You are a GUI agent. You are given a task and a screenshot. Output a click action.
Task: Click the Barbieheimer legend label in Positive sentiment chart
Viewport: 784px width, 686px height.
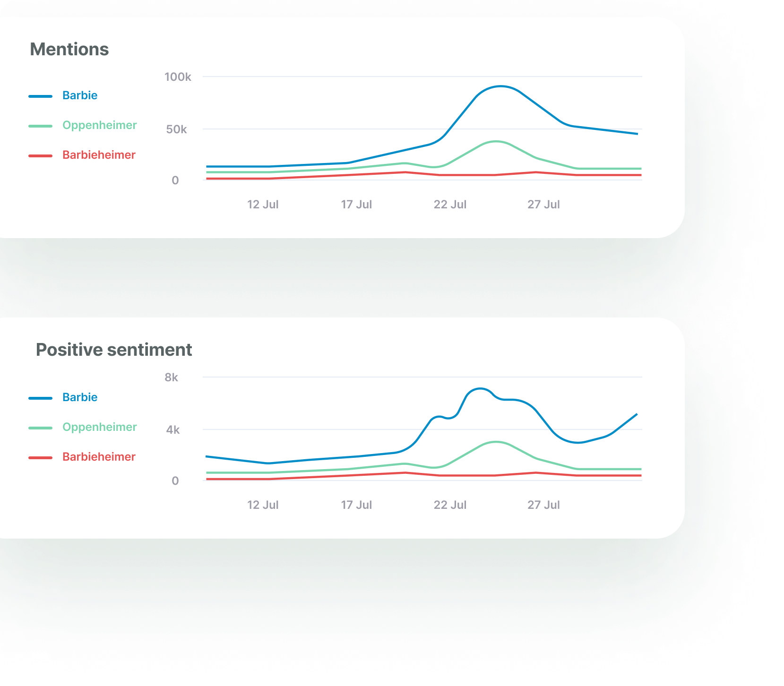click(99, 457)
